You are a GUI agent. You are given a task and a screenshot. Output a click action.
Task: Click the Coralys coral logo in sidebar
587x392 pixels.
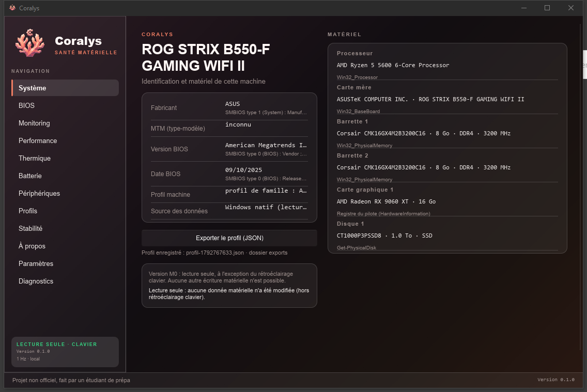click(x=29, y=43)
